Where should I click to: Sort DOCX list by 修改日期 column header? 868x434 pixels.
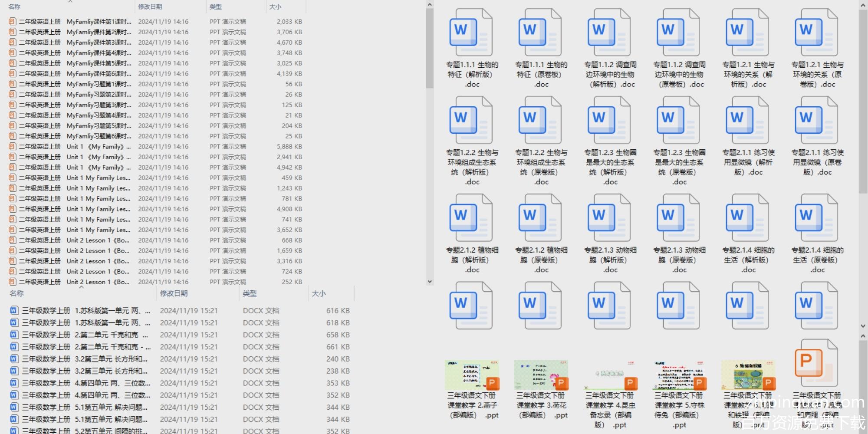[174, 293]
